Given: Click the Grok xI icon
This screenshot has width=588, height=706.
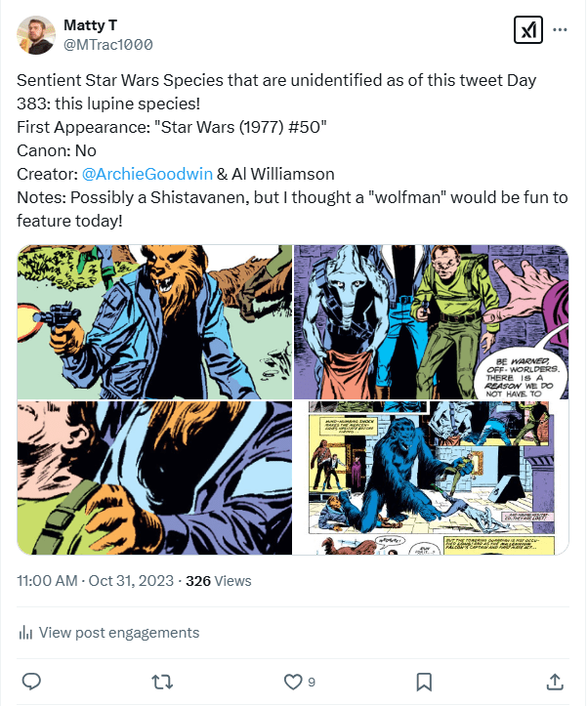Looking at the screenshot, I should (527, 30).
